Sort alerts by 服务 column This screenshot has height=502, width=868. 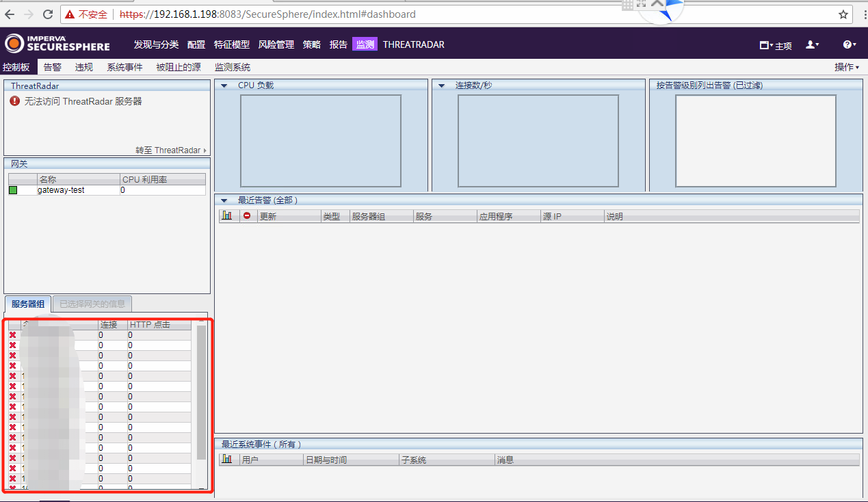445,216
